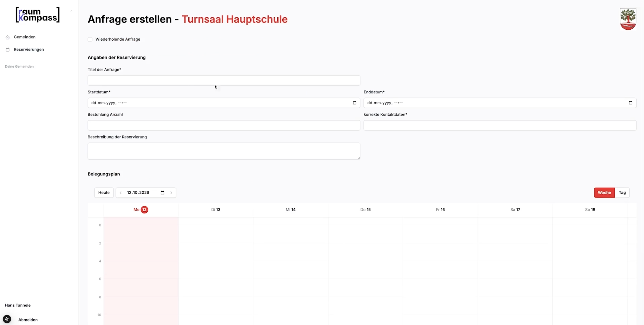Open Reservierungen in sidebar
644x325 pixels.
coord(29,50)
